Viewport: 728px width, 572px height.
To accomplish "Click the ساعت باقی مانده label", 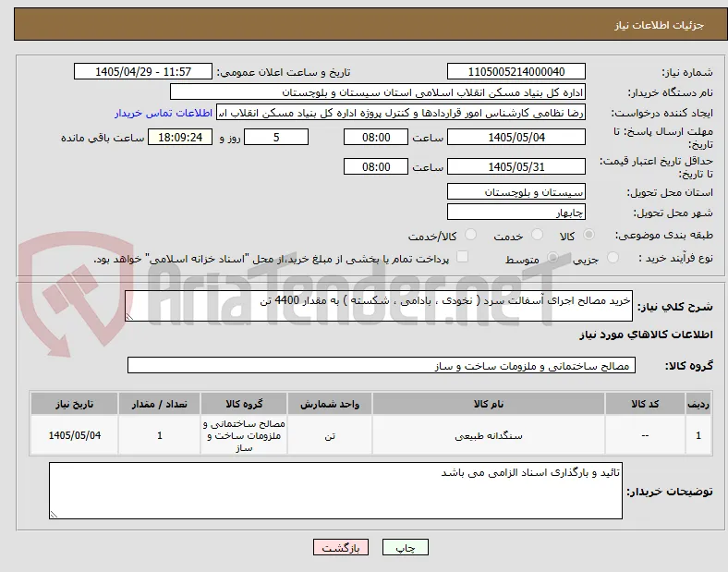I will click(103, 138).
